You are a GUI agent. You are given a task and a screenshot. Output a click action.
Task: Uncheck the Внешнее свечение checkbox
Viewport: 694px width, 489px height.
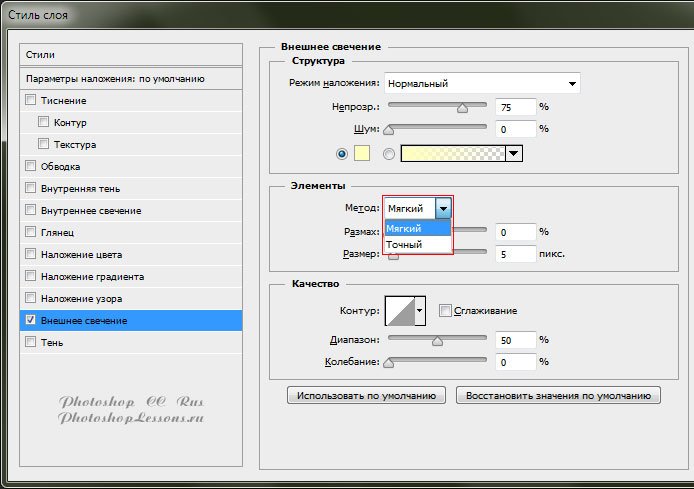coord(30,320)
